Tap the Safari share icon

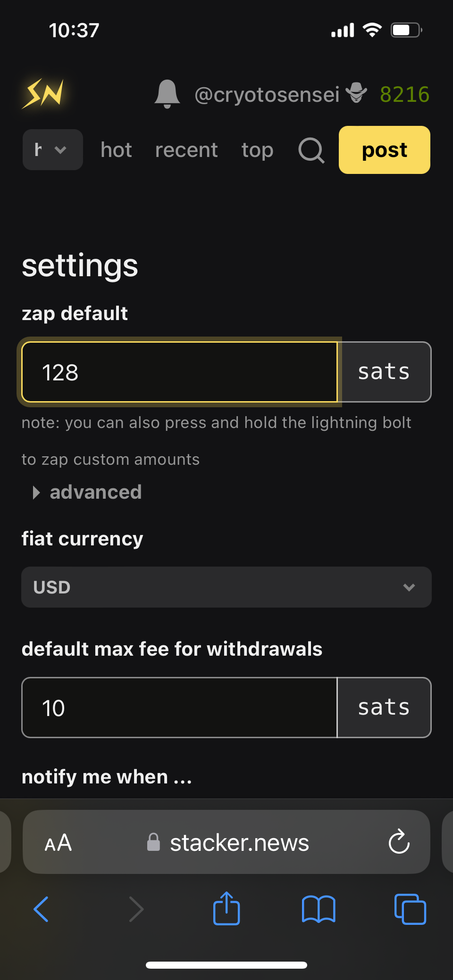(226, 908)
